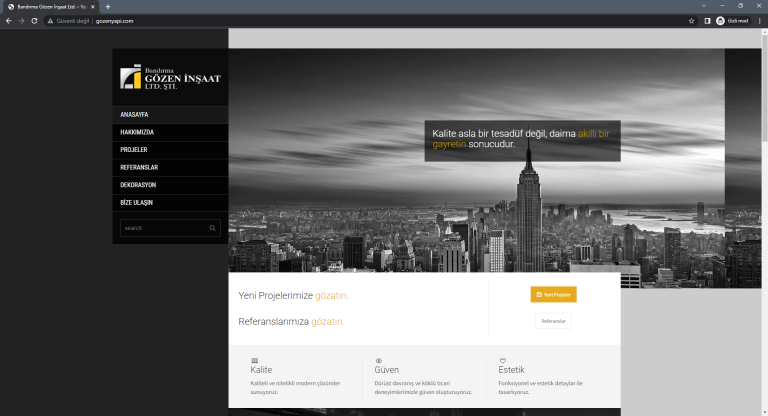Open the tab search dropdown chevron

coord(704,6)
